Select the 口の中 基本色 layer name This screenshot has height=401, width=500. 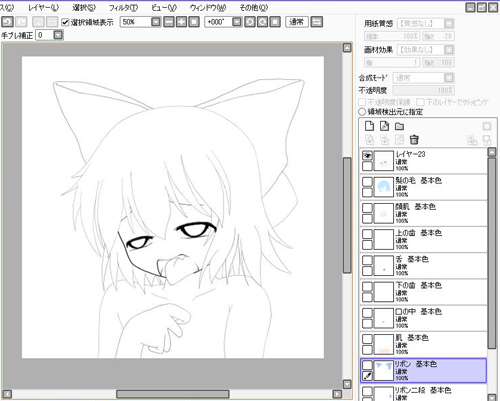tap(419, 311)
